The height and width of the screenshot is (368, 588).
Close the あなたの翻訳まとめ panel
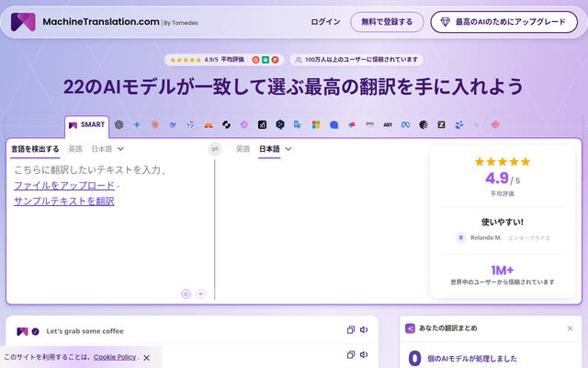(x=570, y=328)
